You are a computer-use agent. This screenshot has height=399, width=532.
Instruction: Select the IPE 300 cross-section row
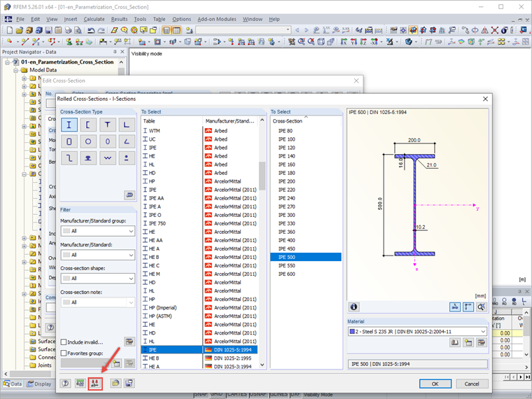pyautogui.click(x=306, y=215)
